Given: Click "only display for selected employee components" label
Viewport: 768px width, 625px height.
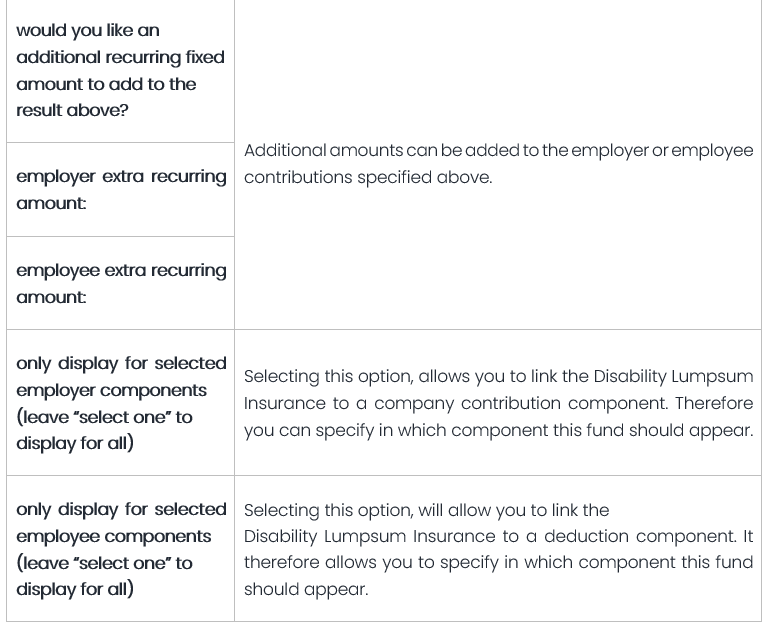Looking at the screenshot, I should pyautogui.click(x=121, y=522).
